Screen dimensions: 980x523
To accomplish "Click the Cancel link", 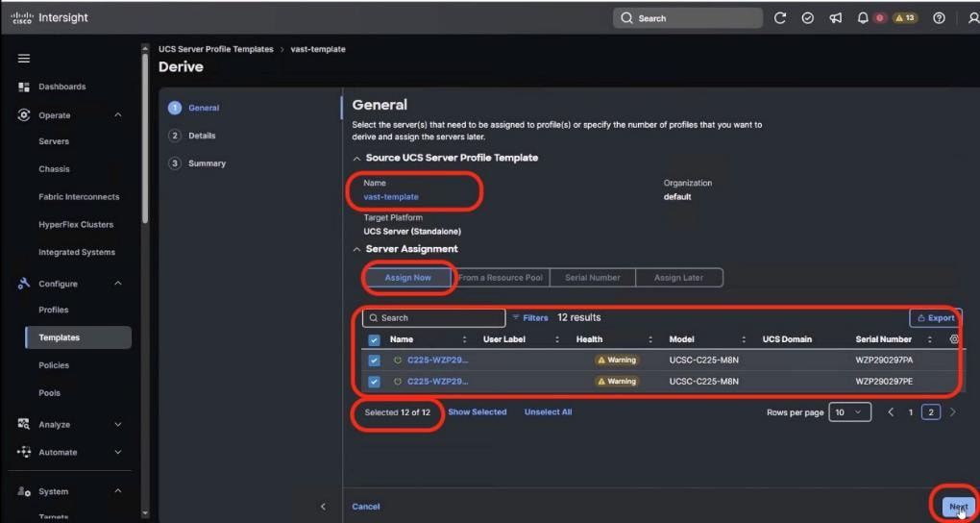I will pos(366,506).
